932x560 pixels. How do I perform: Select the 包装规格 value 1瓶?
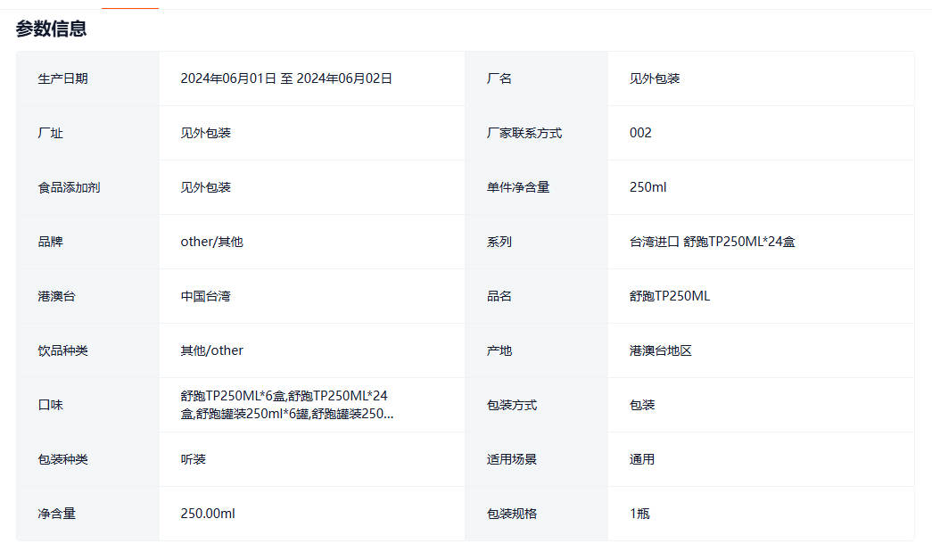[x=639, y=514]
